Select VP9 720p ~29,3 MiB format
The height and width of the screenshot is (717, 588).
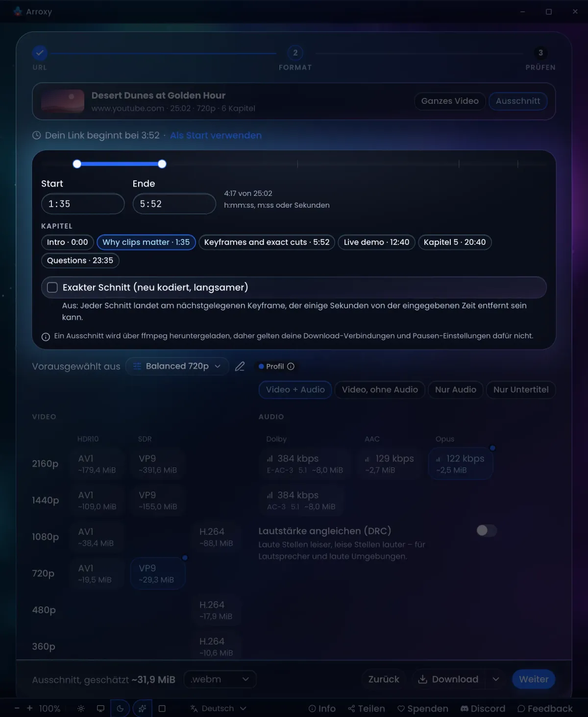pos(158,574)
